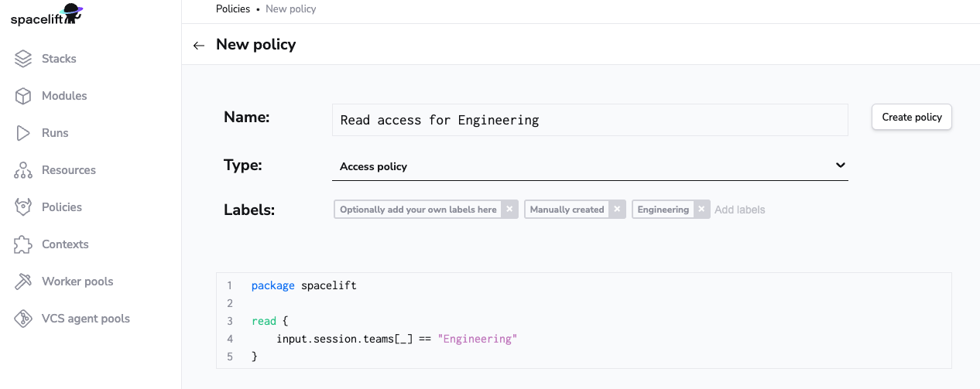This screenshot has width=980, height=389.
Task: Open Stacks via its sidebar icon
Action: point(23,59)
